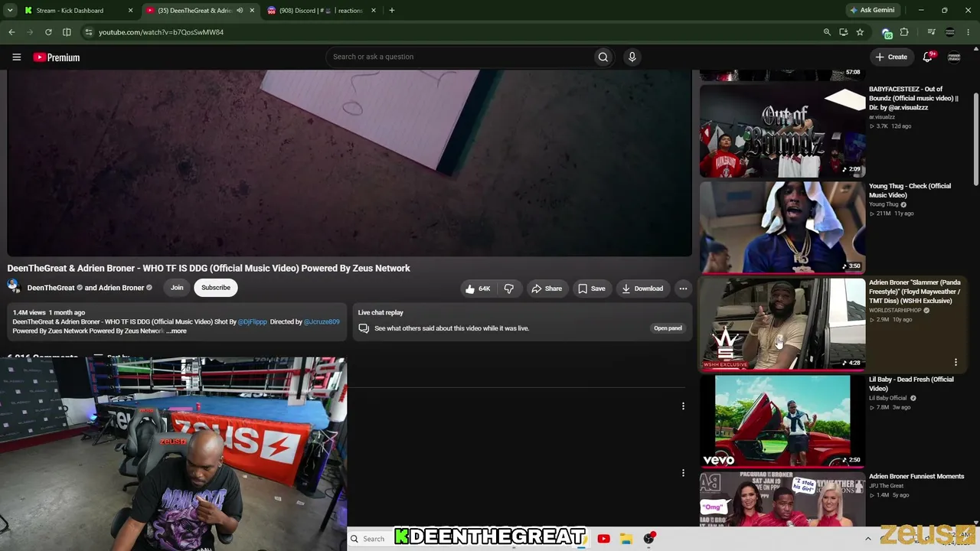980x551 pixels.
Task: Click the main video player area
Action: (x=349, y=163)
